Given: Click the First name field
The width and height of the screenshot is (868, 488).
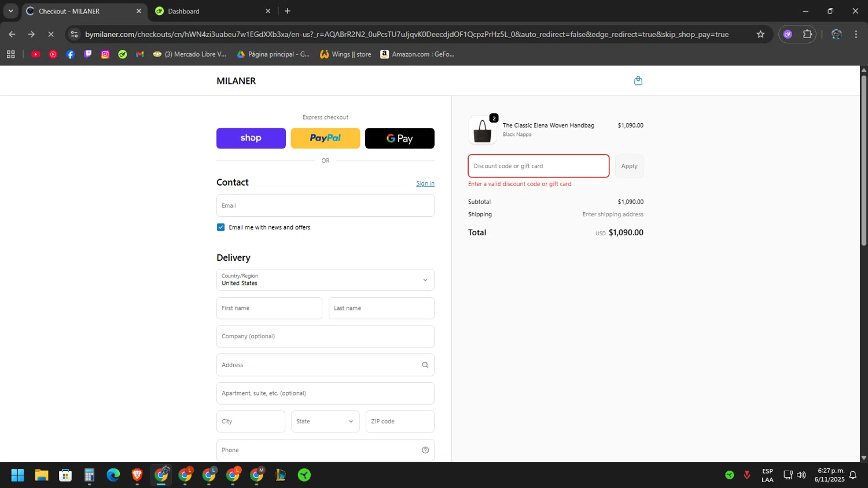Looking at the screenshot, I should (x=269, y=308).
